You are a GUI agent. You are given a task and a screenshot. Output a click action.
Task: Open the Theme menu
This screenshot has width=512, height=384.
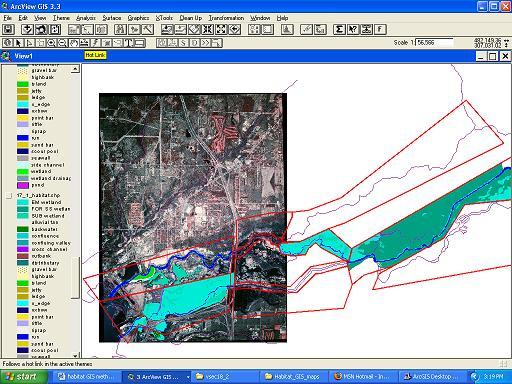(x=61, y=18)
